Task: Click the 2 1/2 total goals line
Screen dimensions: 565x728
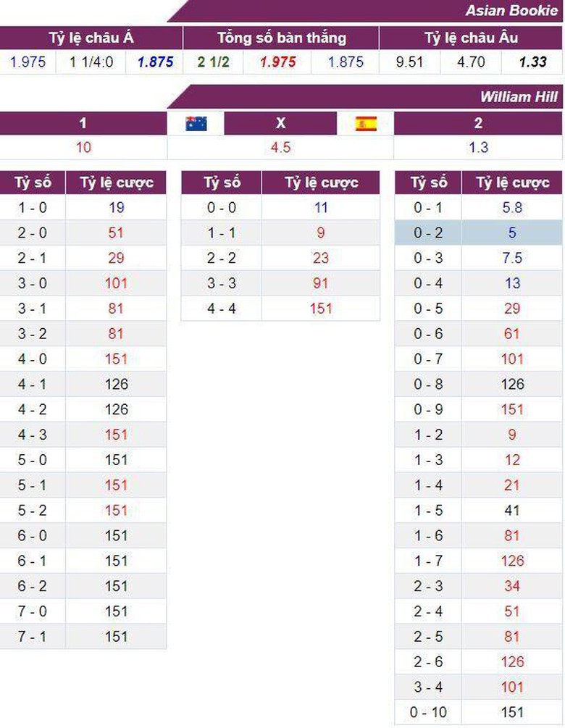Action: 213,62
